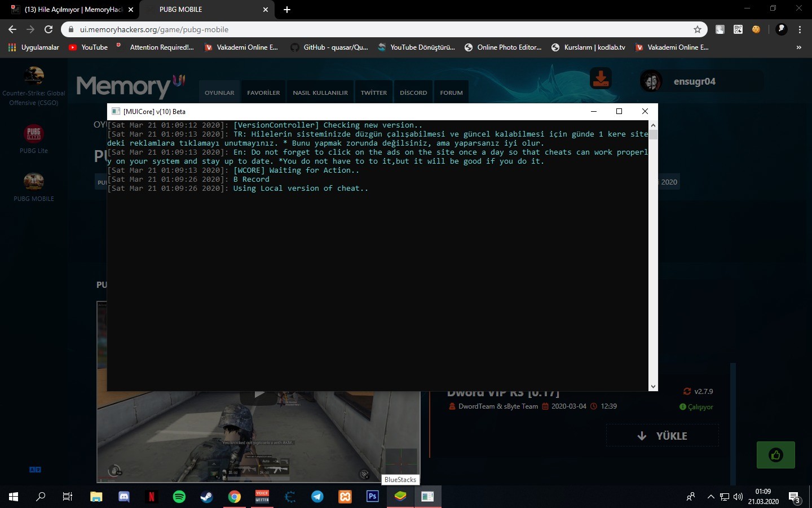The width and height of the screenshot is (812, 508).
Task: Open Steam from the taskbar
Action: click(207, 497)
